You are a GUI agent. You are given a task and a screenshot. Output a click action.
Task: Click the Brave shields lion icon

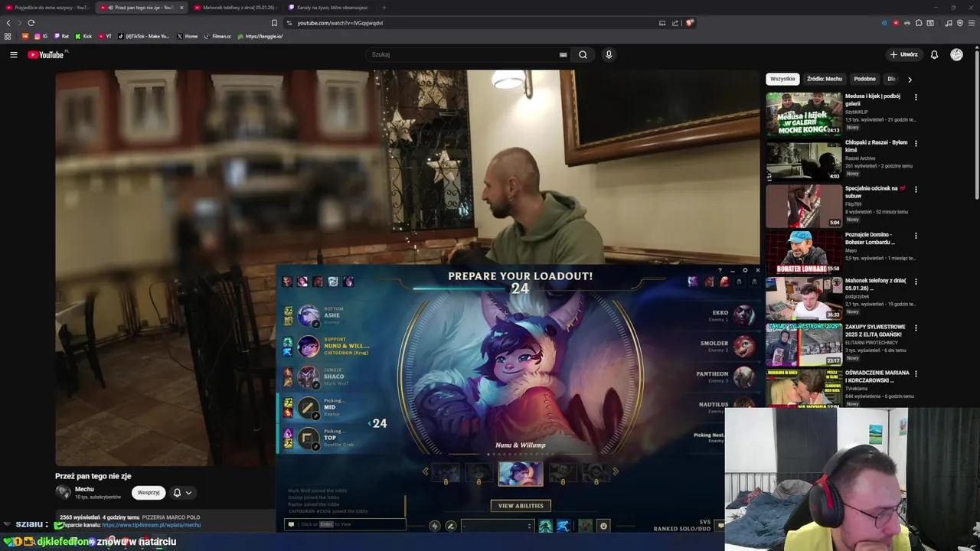(x=689, y=23)
